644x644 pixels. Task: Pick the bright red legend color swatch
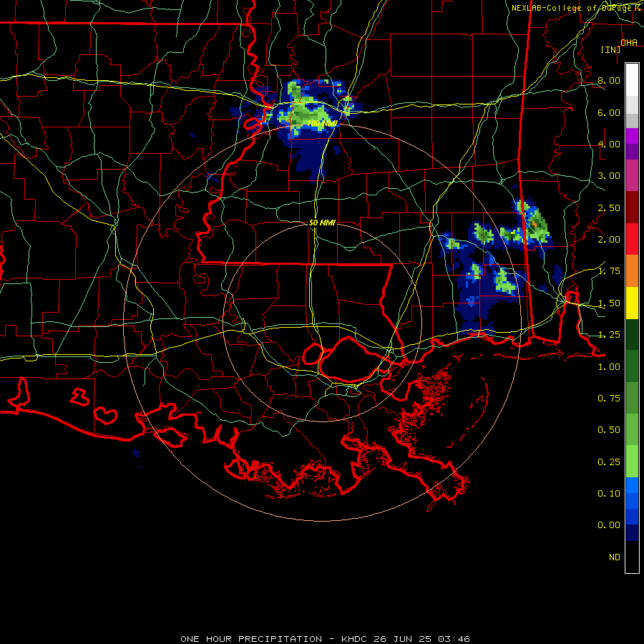click(x=632, y=239)
